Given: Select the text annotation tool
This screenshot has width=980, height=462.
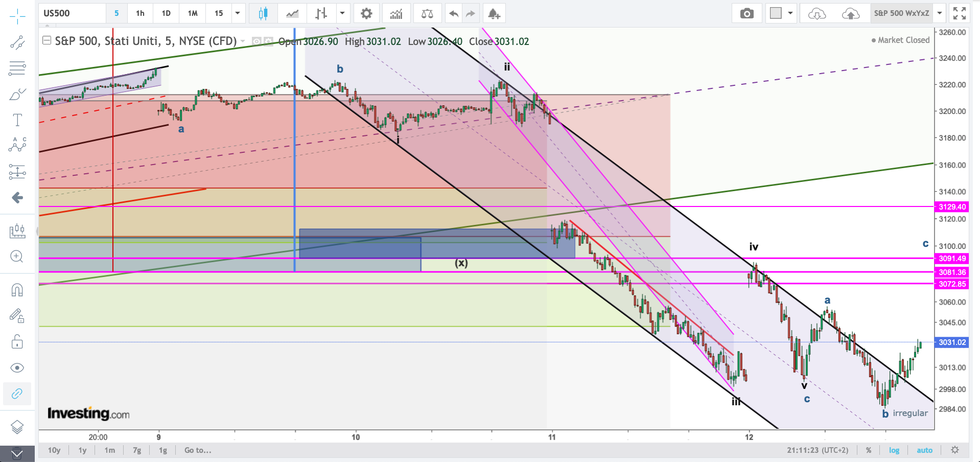Looking at the screenshot, I should pos(17,120).
